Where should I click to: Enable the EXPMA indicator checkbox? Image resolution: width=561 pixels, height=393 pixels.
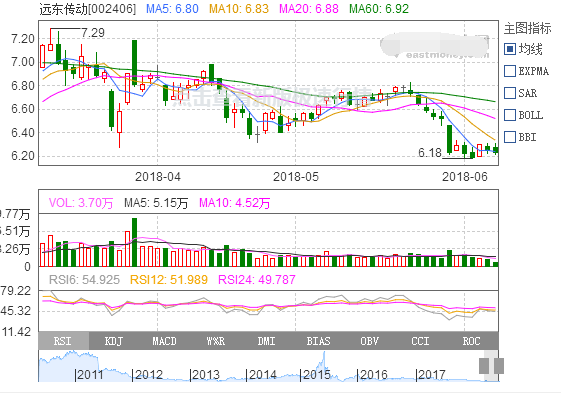click(x=509, y=71)
